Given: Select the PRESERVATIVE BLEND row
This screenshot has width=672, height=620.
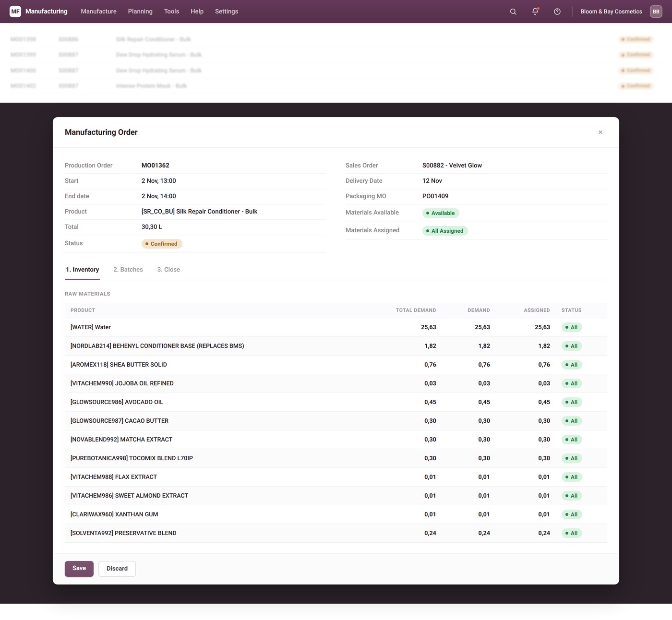Looking at the screenshot, I should coord(336,533).
